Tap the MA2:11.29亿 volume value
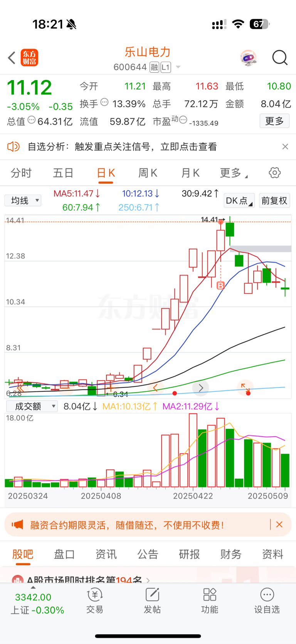296x644 pixels. point(191,406)
